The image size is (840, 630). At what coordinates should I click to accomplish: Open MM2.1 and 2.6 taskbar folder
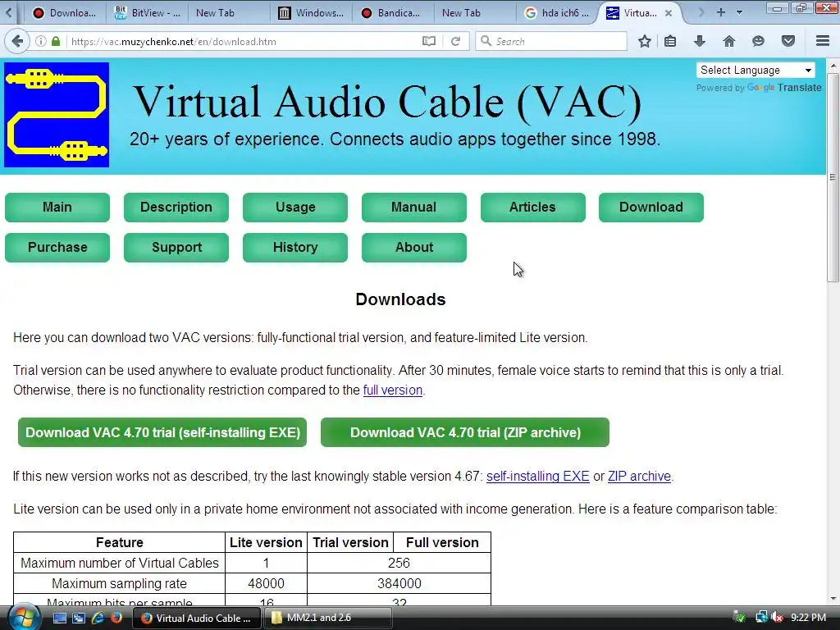coord(328,619)
